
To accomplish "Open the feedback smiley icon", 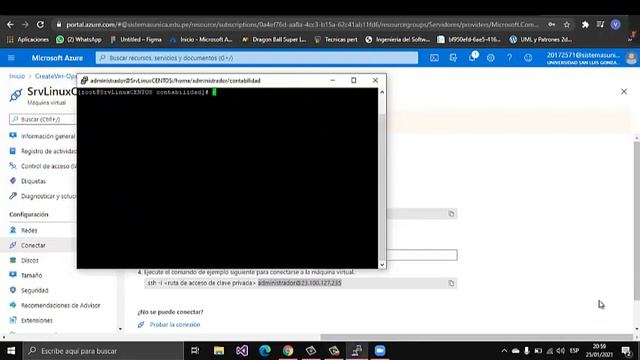I will click(528, 58).
